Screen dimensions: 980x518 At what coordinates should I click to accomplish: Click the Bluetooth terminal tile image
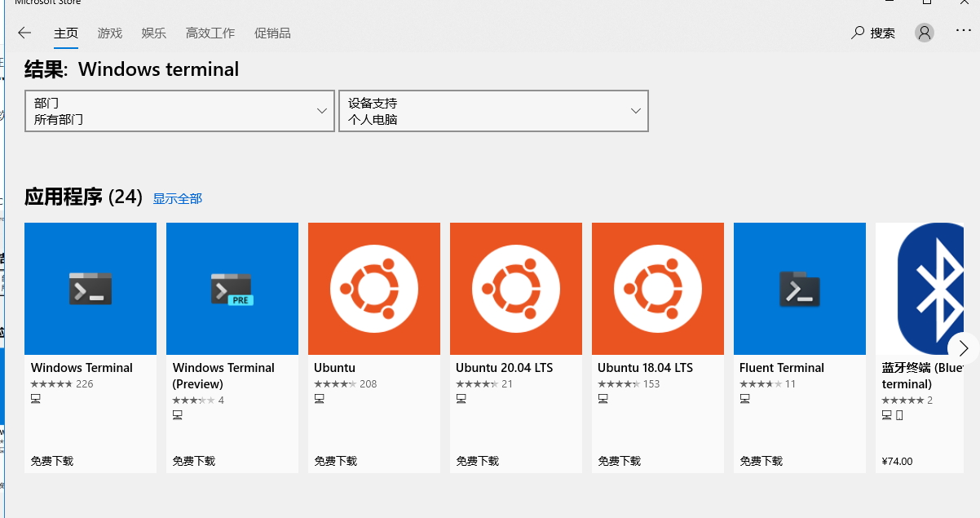click(x=920, y=289)
